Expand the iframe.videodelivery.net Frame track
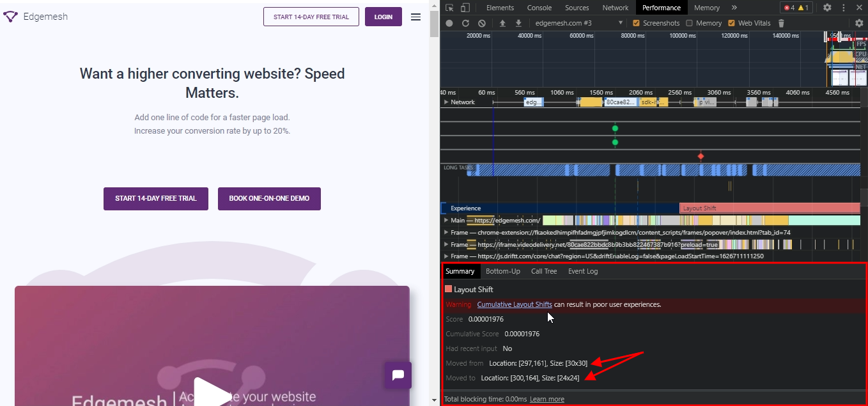The height and width of the screenshot is (406, 868). click(447, 244)
